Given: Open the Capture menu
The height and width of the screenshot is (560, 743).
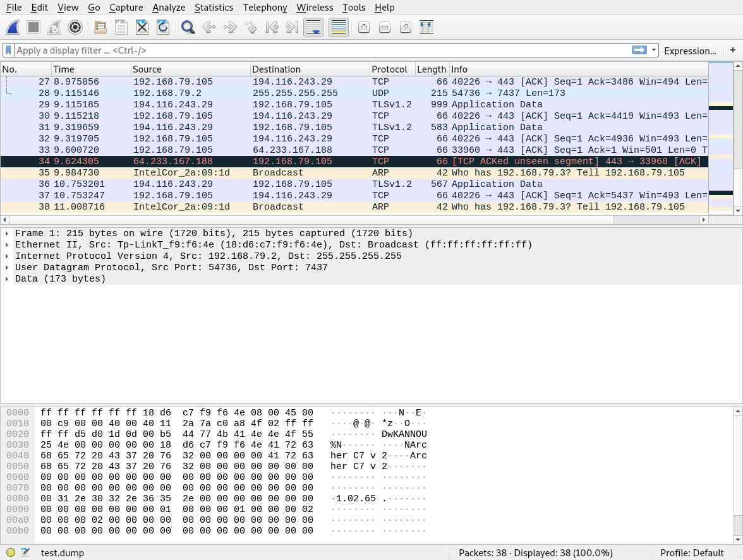Looking at the screenshot, I should 126,8.
